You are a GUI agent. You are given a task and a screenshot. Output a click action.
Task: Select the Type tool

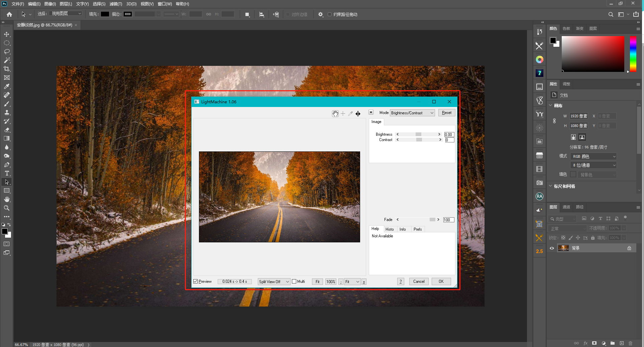click(x=7, y=173)
